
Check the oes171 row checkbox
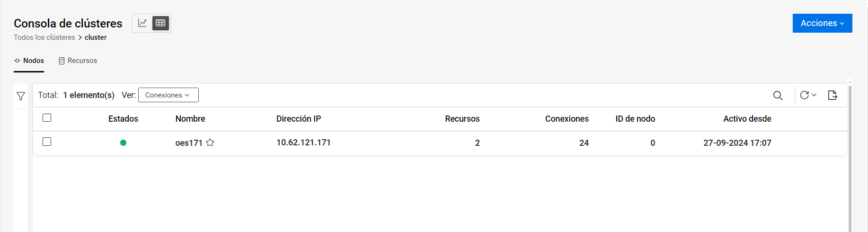pos(47,142)
